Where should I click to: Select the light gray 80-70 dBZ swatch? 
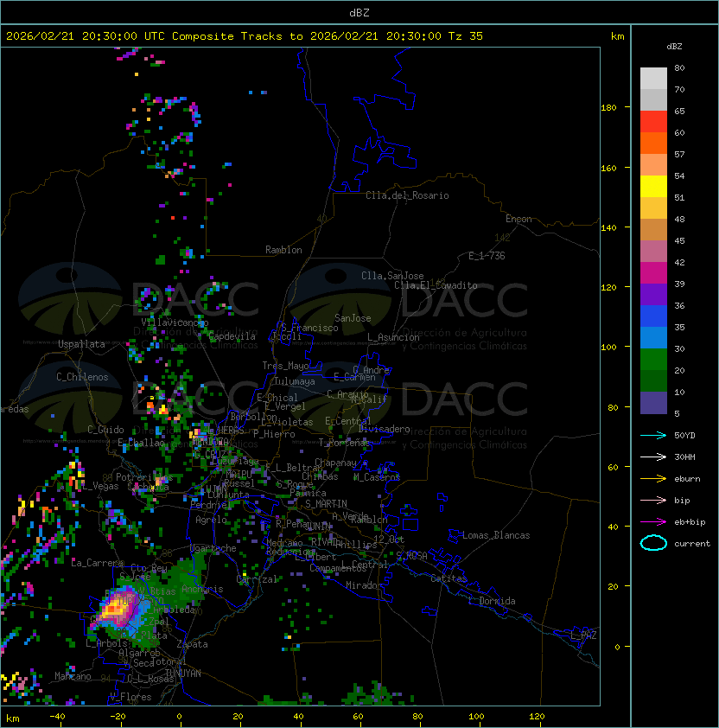tap(653, 79)
